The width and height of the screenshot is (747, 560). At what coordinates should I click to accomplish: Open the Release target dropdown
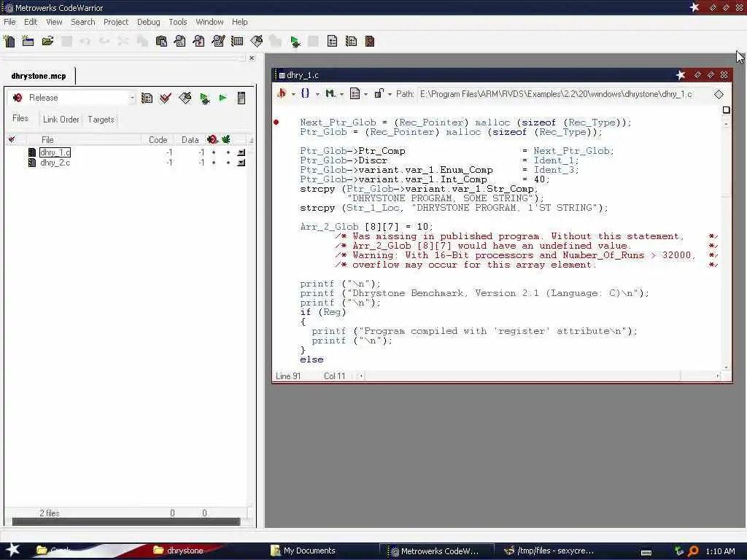click(x=132, y=98)
